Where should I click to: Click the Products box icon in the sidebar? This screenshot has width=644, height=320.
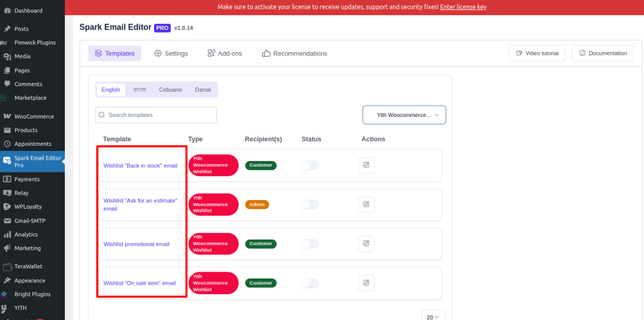tap(7, 130)
